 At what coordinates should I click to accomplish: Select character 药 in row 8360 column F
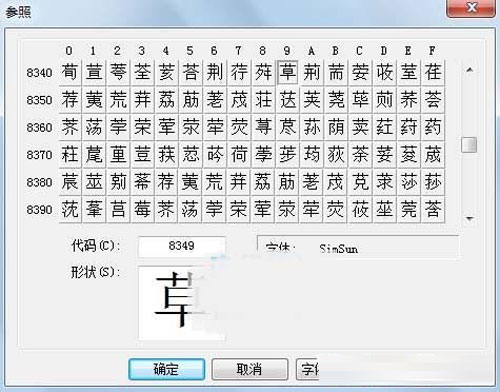[433, 127]
